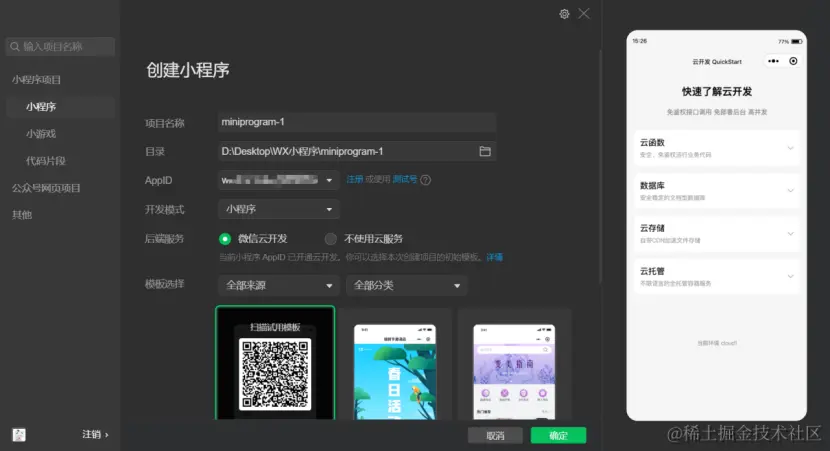This screenshot has width=830, height=451.
Task: Select the 春日活动 green template thumbnail
Action: coord(395,364)
